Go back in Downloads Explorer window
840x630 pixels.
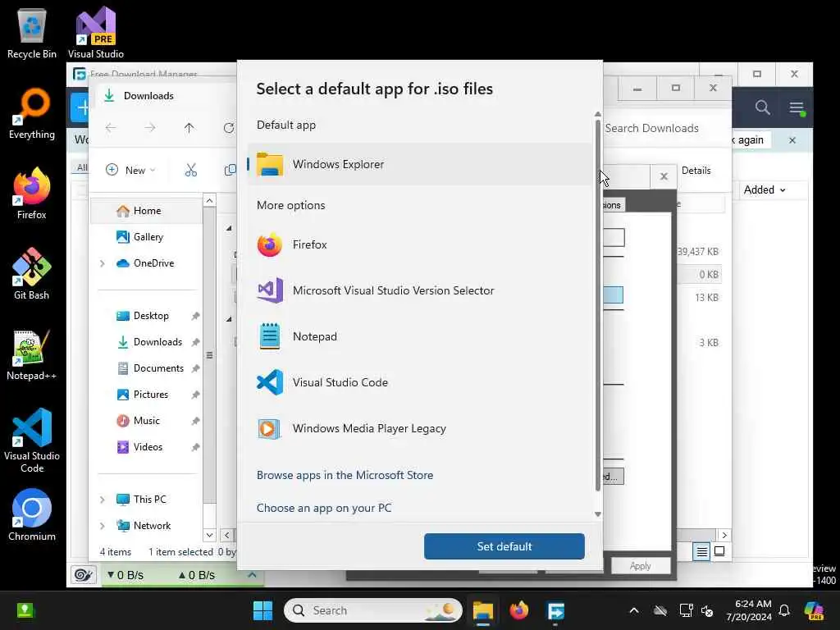point(111,128)
